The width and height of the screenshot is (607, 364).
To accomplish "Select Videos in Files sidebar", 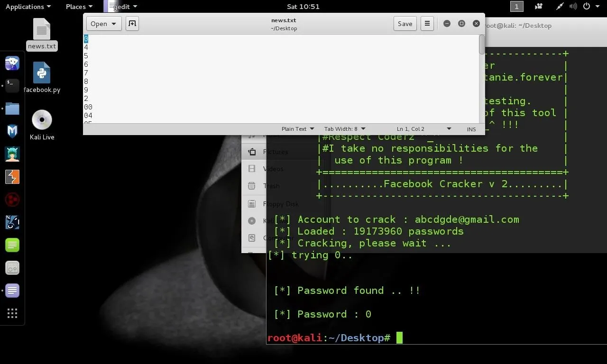I will tap(273, 169).
